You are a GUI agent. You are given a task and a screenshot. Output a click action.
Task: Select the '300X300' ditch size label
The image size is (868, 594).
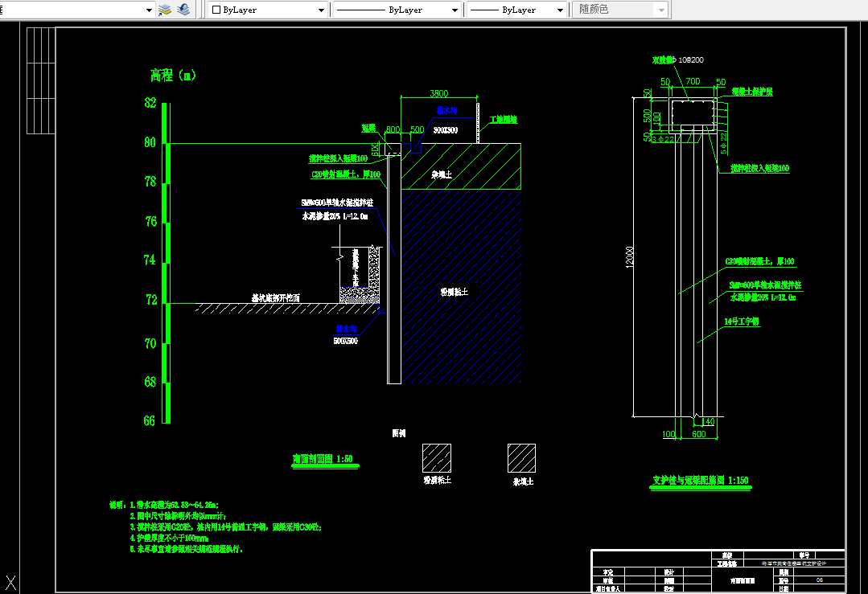click(x=445, y=130)
